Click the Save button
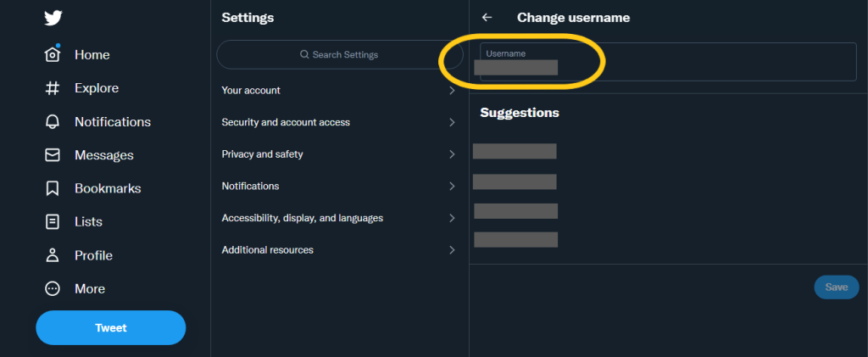Image resolution: width=868 pixels, height=357 pixels. tap(836, 287)
